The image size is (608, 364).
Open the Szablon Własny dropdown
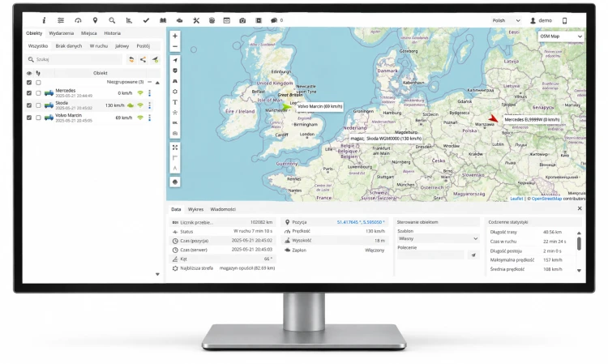point(438,239)
